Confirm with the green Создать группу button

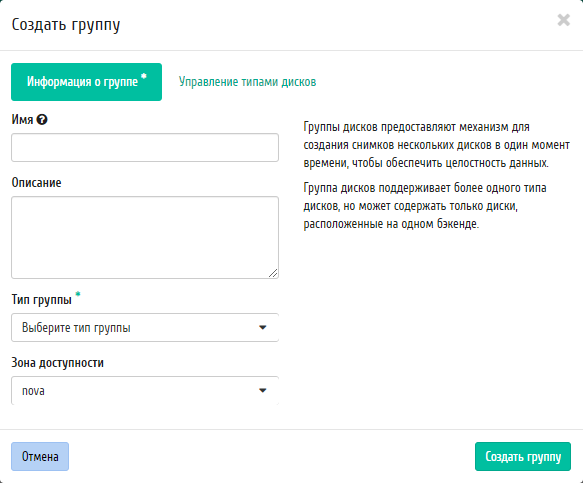(x=523, y=456)
